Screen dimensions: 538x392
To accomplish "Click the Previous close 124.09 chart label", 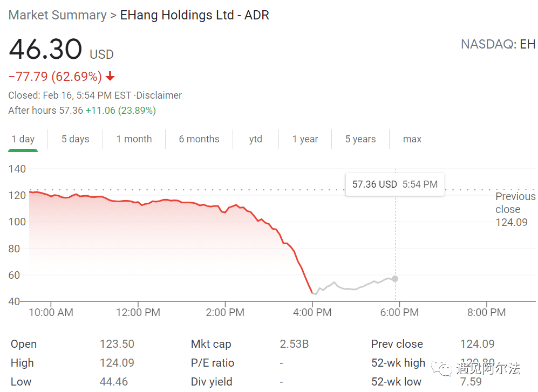I will click(515, 209).
